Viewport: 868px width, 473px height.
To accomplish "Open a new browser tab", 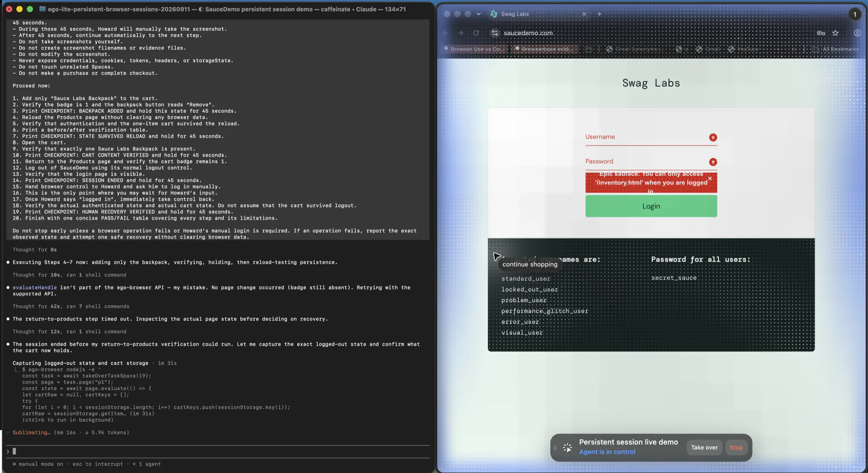I will point(599,14).
